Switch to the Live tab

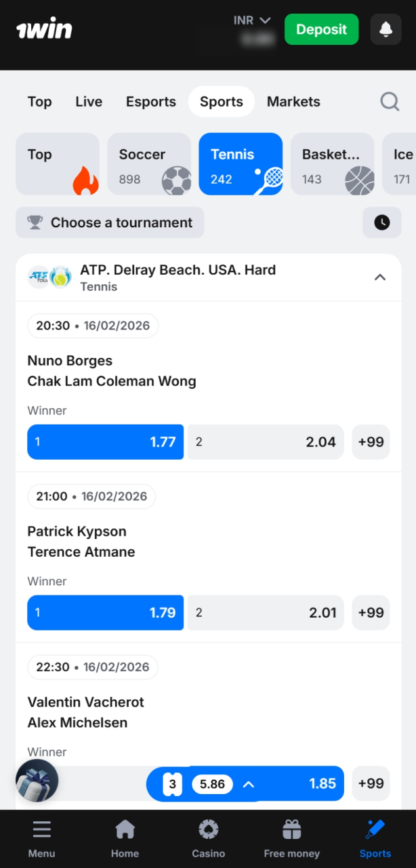88,101
